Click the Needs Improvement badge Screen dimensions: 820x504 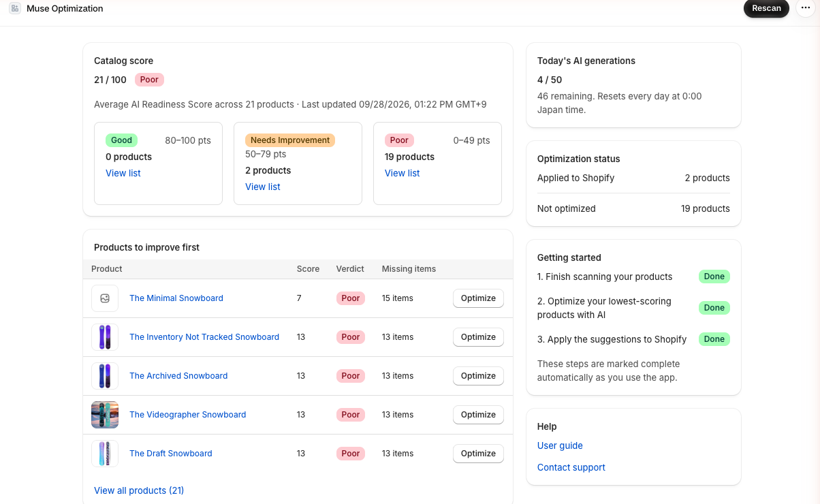pos(290,140)
